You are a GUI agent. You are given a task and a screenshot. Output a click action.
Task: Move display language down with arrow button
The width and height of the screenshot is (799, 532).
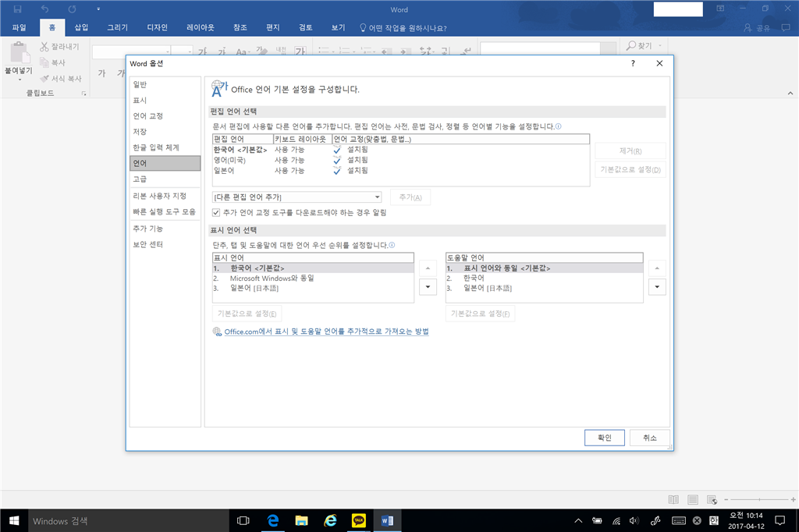pyautogui.click(x=428, y=287)
